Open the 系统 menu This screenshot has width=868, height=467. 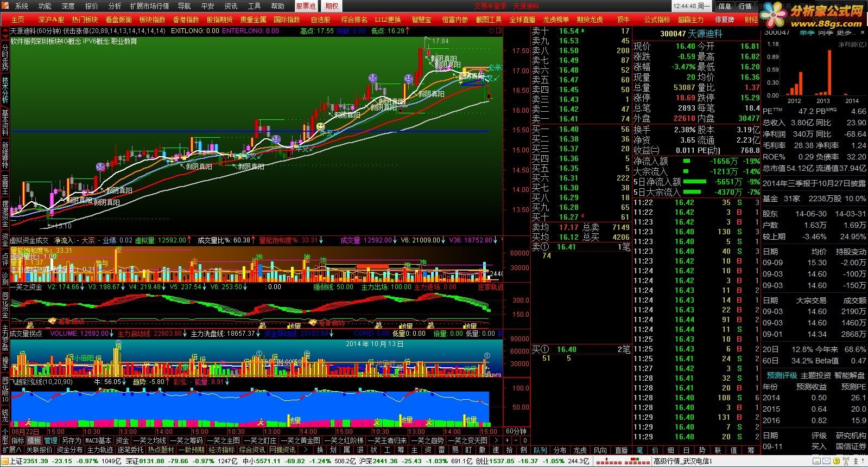point(22,6)
